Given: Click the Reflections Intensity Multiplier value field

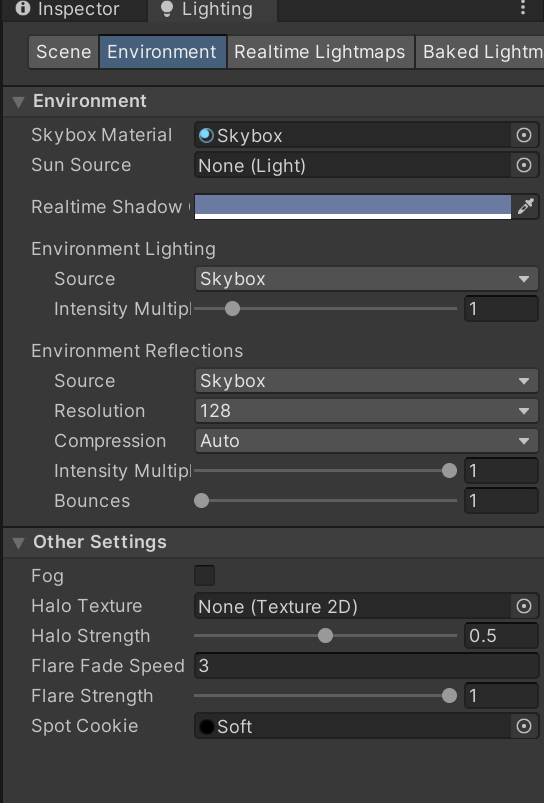Looking at the screenshot, I should pyautogui.click(x=501, y=471).
